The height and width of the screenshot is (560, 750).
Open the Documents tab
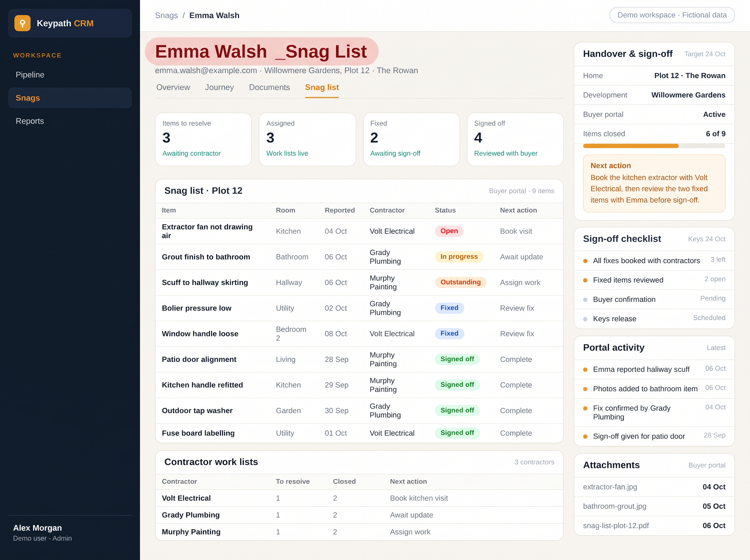269,87
